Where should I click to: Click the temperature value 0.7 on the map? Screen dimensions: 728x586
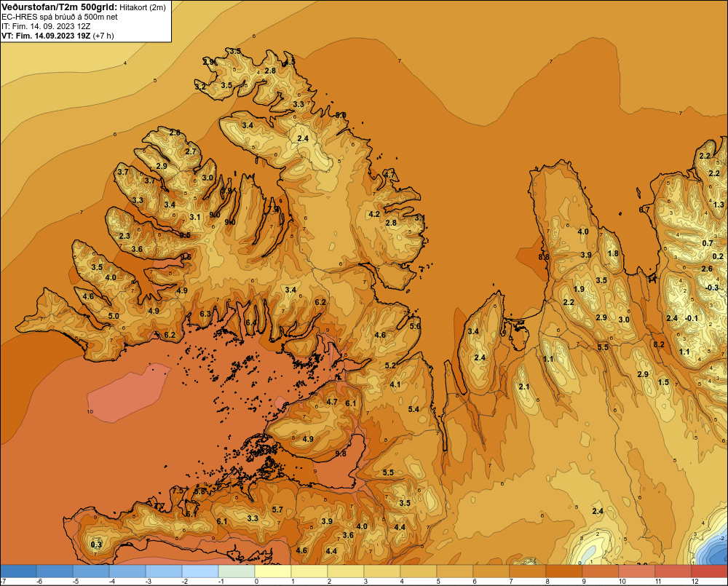tap(707, 243)
